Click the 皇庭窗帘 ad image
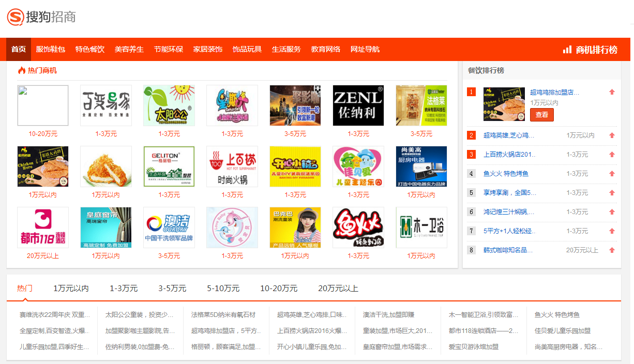The image size is (634, 364). tap(106, 228)
